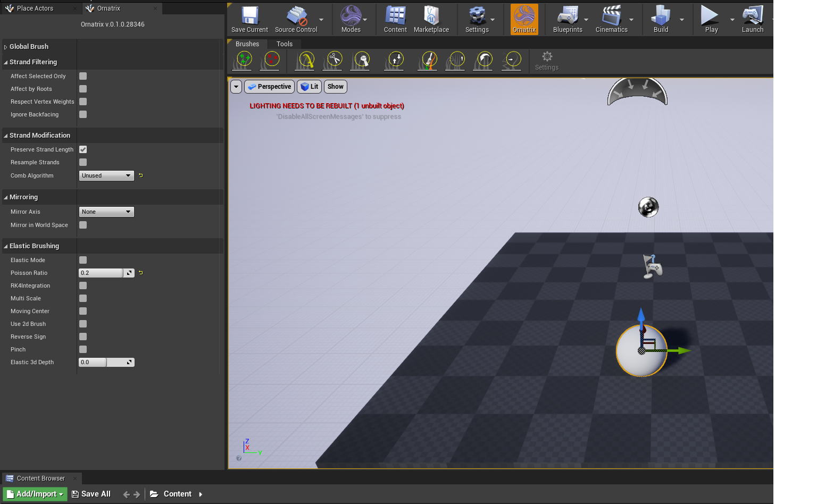
Task: Expand the Global Brush section
Action: (29, 47)
